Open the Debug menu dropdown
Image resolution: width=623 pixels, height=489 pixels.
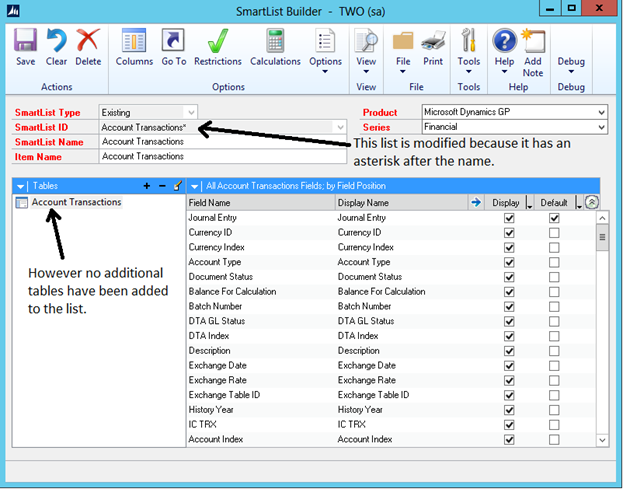[571, 72]
